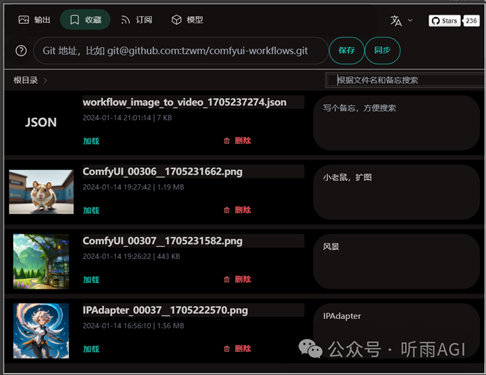Click the 模型 cube icon
The height and width of the screenshot is (375, 486).
[176, 20]
